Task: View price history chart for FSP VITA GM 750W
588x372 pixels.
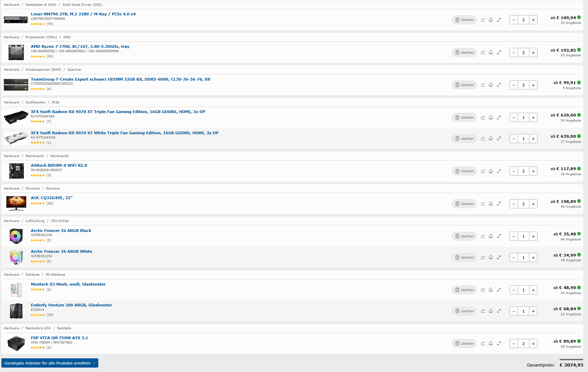Action: click(483, 344)
